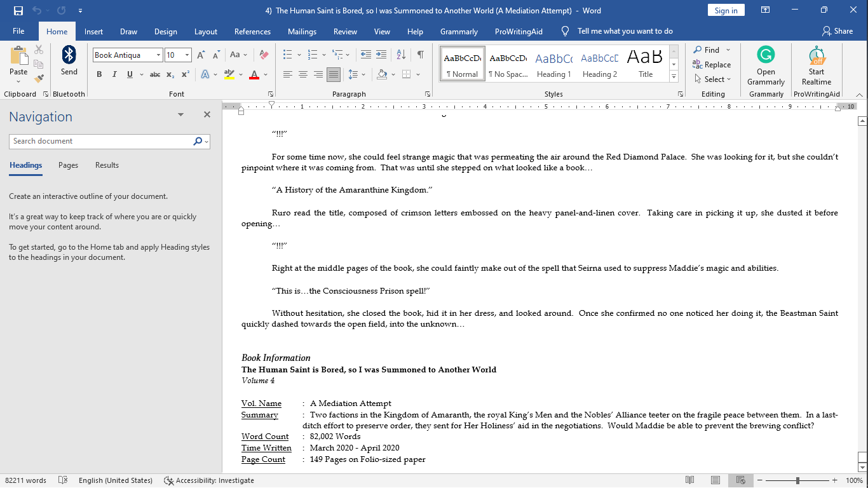Open the Book Antiqua font name dropdown

tap(158, 55)
